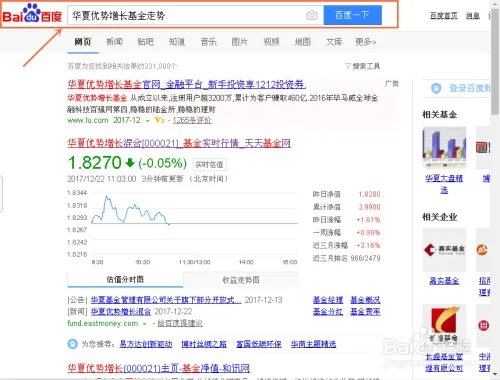Screen dimensions: 500x380
Task: Click the 1.8270 fund estimate value
Action: pos(95,163)
